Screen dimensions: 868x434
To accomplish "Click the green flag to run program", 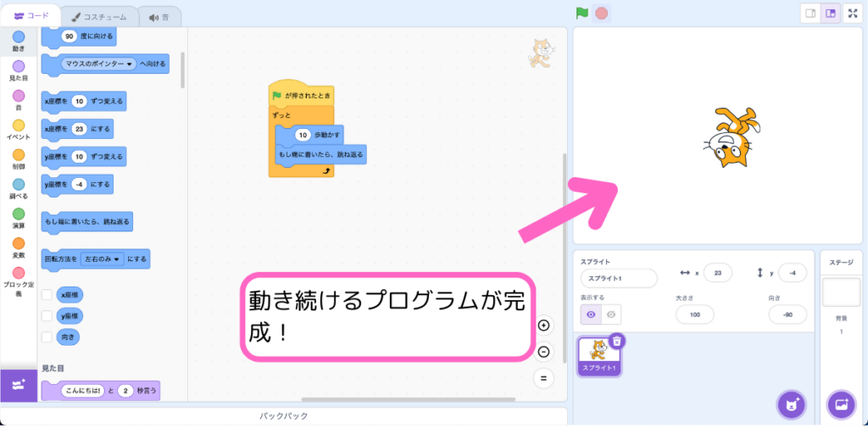I will coord(582,13).
